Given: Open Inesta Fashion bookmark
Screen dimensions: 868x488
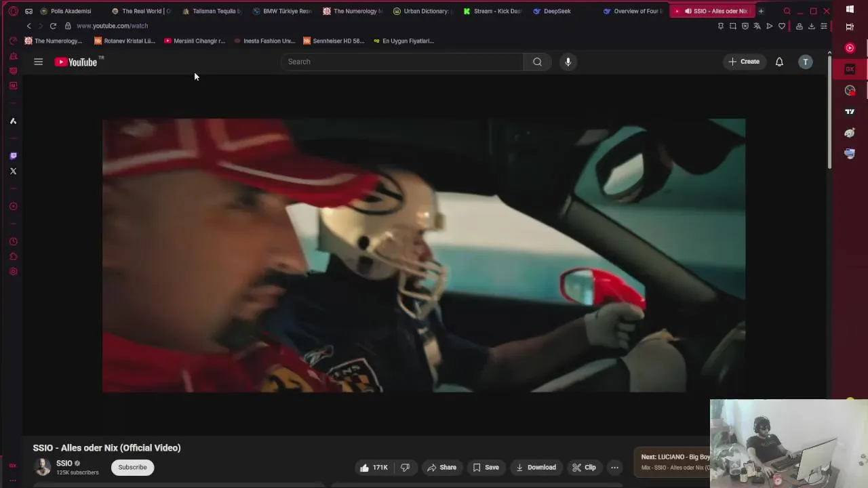Looking at the screenshot, I should tap(264, 41).
